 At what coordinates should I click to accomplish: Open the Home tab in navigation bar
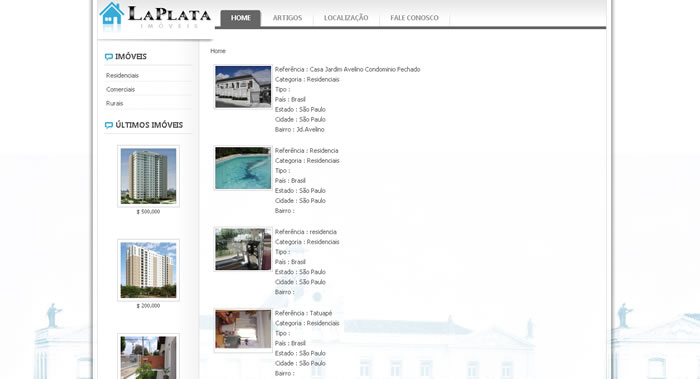241,18
